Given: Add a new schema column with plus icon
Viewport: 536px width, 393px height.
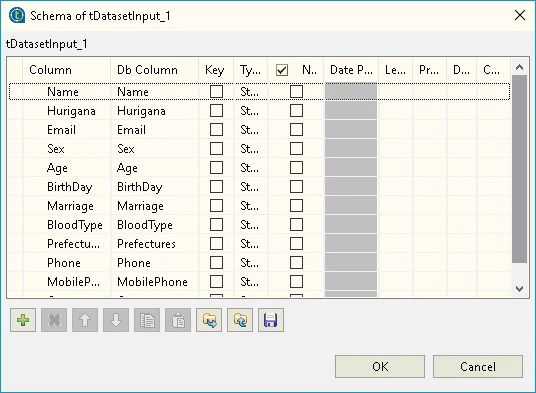Looking at the screenshot, I should pos(23,320).
